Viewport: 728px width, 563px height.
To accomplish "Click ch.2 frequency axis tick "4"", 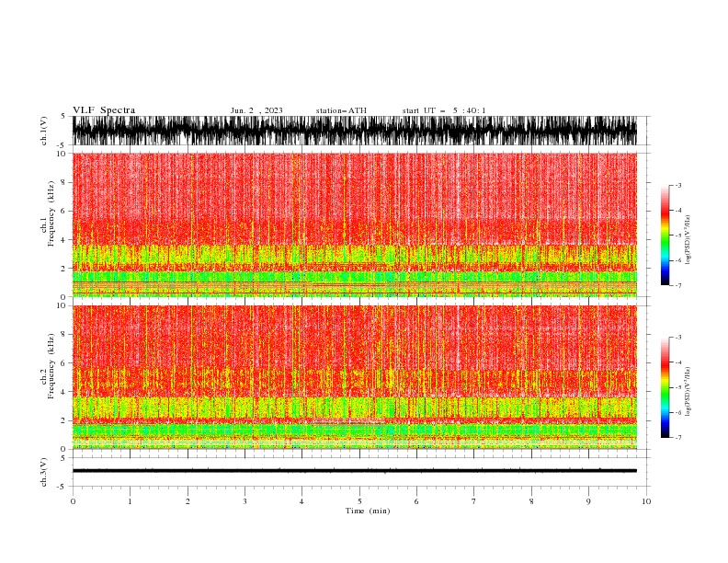I will pos(63,392).
